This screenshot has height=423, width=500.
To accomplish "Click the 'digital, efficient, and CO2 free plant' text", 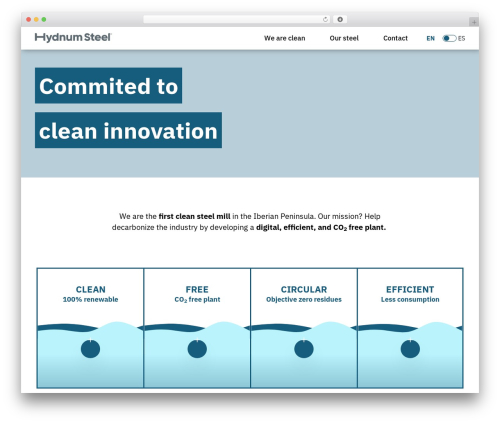I will pyautogui.click(x=321, y=228).
